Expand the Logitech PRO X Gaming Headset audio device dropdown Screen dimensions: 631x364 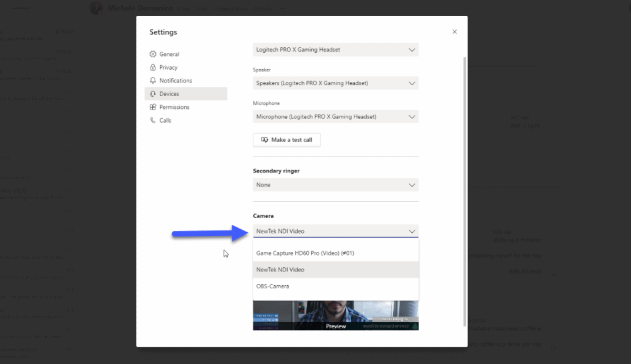[336, 50]
